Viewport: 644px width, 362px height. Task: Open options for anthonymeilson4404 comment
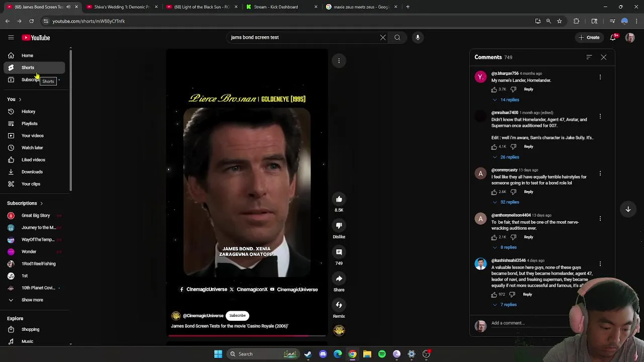pyautogui.click(x=600, y=219)
